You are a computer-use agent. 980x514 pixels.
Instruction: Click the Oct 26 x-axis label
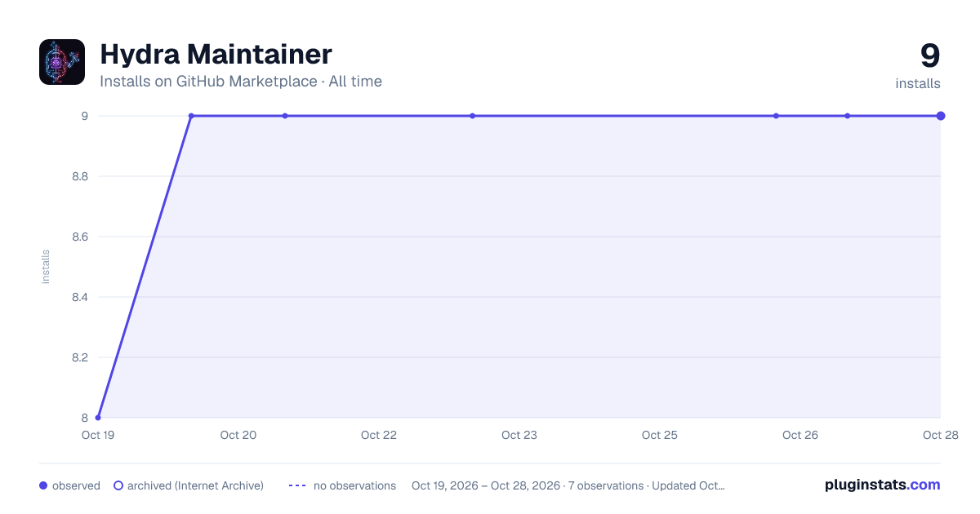point(800,435)
